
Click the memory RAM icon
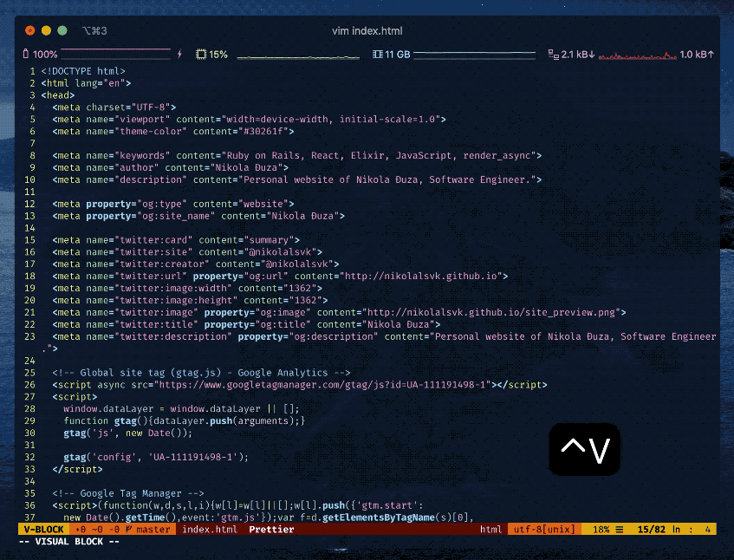pyautogui.click(x=377, y=55)
